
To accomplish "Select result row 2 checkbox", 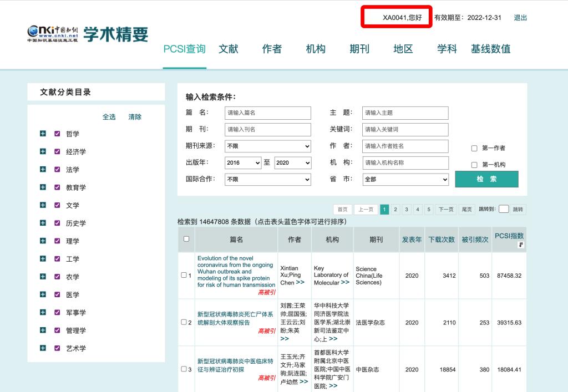I will [184, 322].
